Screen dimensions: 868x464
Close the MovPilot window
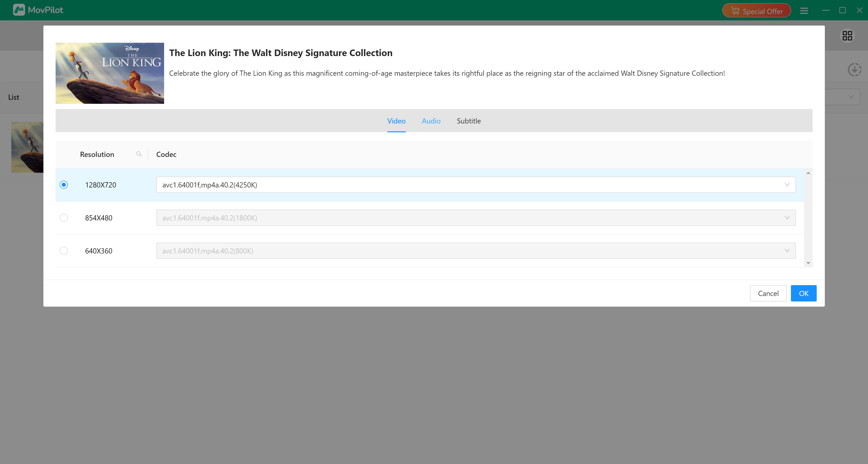pos(859,10)
